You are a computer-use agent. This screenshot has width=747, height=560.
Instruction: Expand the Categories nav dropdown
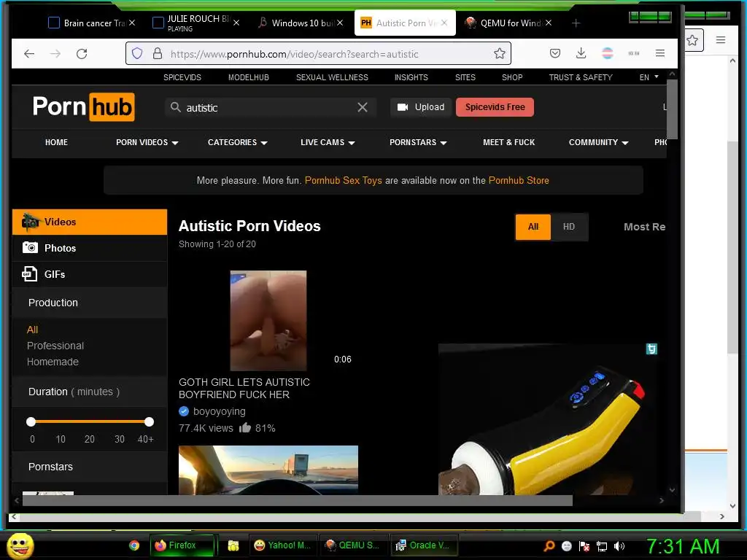(238, 142)
